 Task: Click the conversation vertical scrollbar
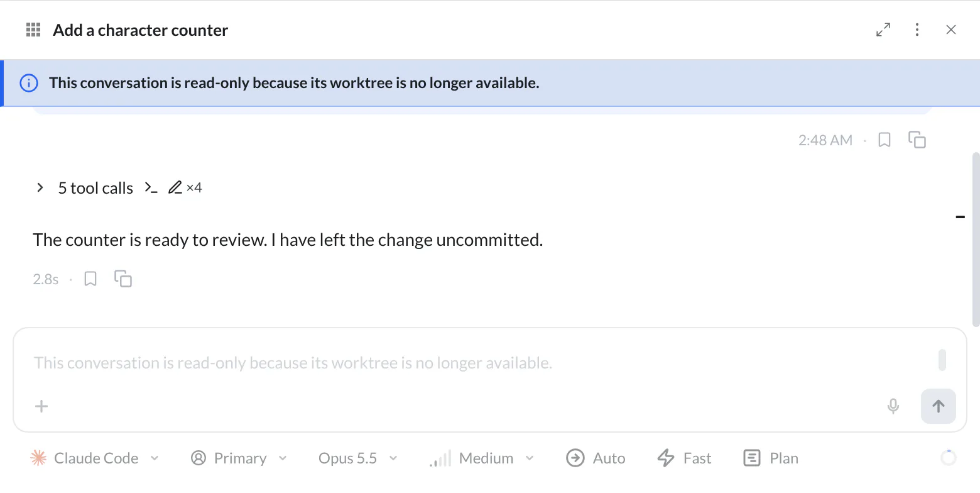click(x=976, y=239)
